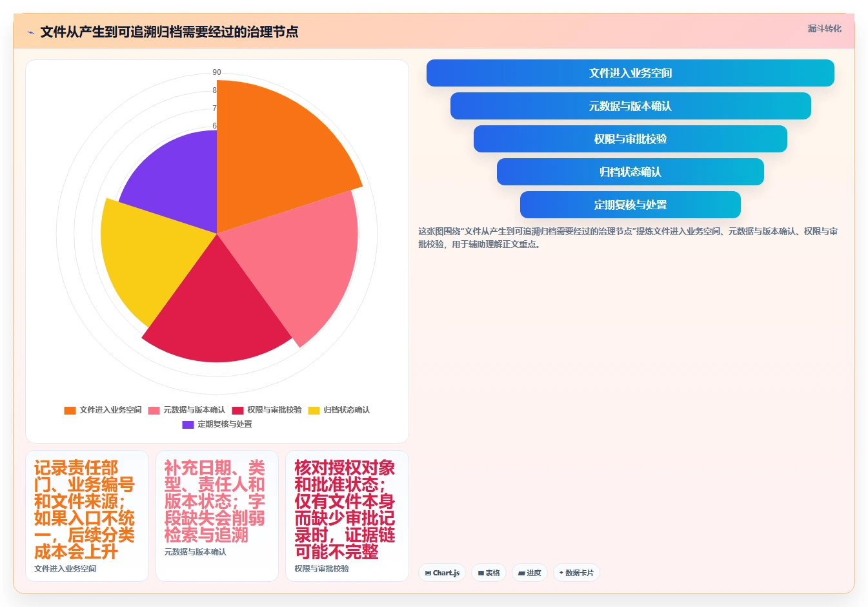The height and width of the screenshot is (607, 868).
Task: Select the 权限与审批校验 funnel bar
Action: coord(630,139)
